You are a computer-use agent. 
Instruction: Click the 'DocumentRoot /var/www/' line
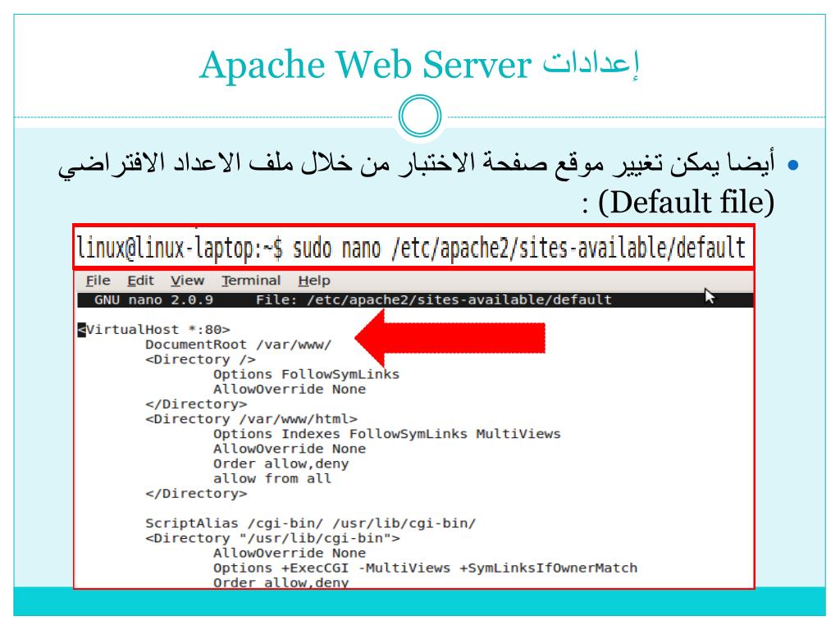(239, 345)
